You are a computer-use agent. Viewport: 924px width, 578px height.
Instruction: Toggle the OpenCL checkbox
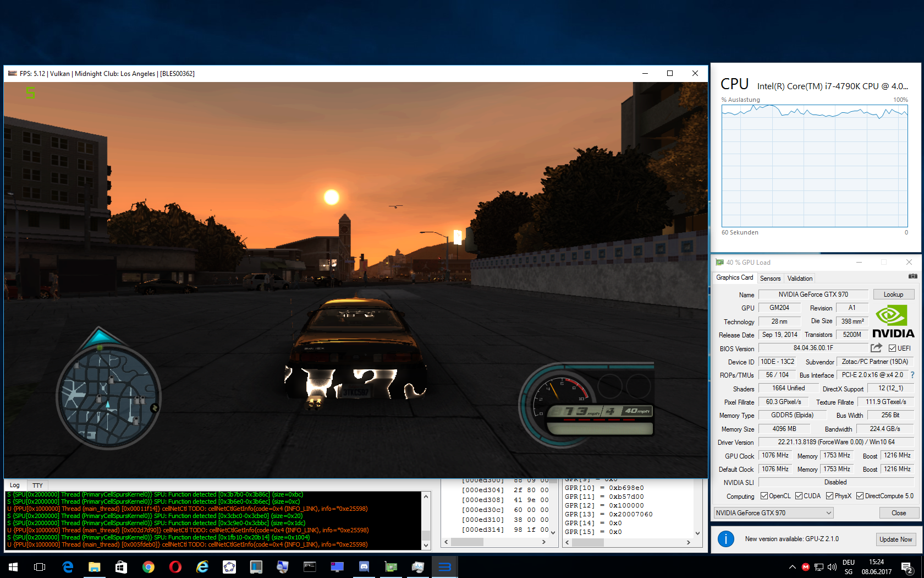point(764,496)
